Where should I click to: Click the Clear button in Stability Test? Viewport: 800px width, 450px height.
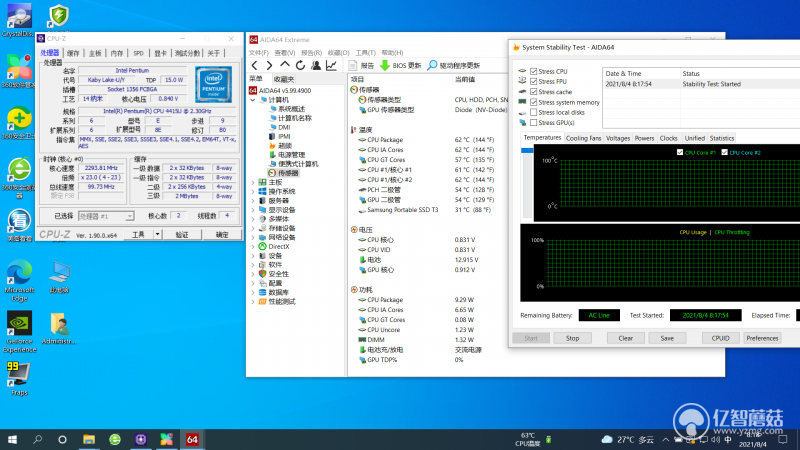click(x=626, y=338)
